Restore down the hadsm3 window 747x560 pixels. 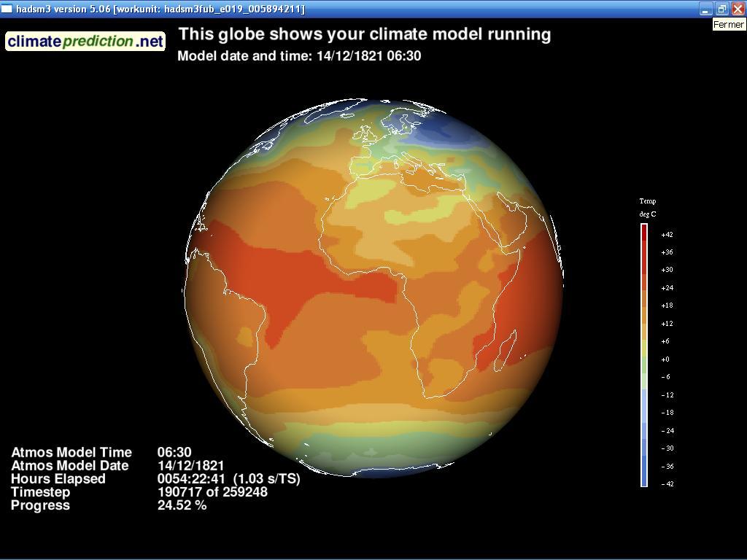coord(721,9)
